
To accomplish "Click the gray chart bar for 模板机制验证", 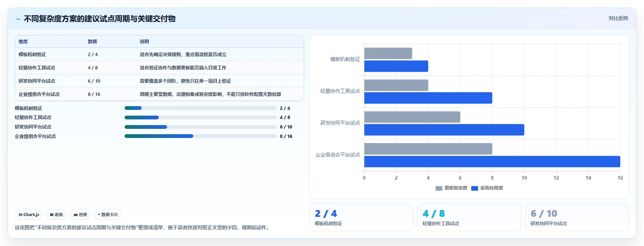I will coord(388,53).
